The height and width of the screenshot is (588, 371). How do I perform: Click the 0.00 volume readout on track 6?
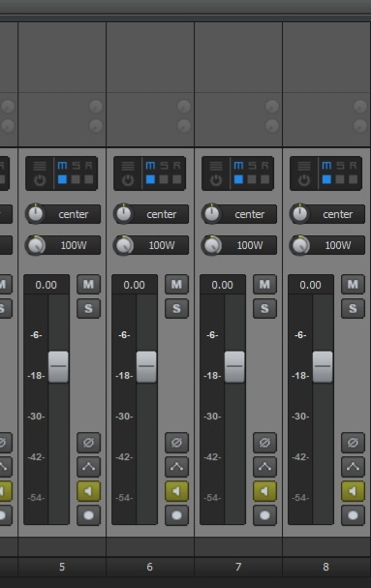pos(135,285)
